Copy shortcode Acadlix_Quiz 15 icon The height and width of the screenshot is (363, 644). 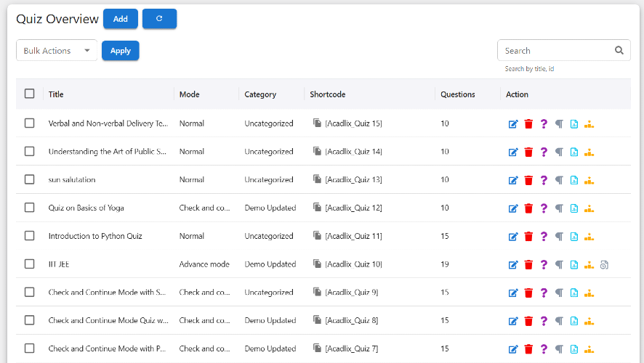pos(317,123)
